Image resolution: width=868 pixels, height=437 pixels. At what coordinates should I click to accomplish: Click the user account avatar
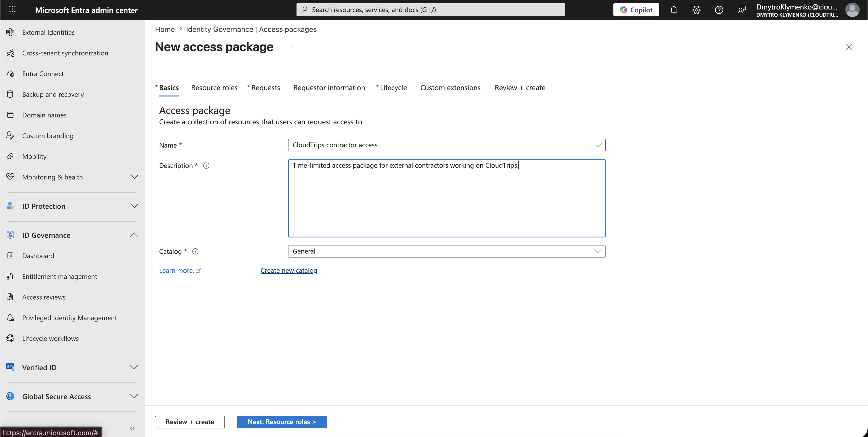tap(852, 10)
